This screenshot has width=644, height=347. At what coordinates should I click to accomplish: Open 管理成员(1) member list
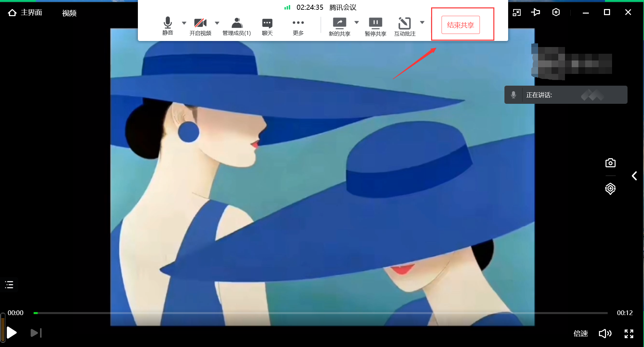point(237,27)
